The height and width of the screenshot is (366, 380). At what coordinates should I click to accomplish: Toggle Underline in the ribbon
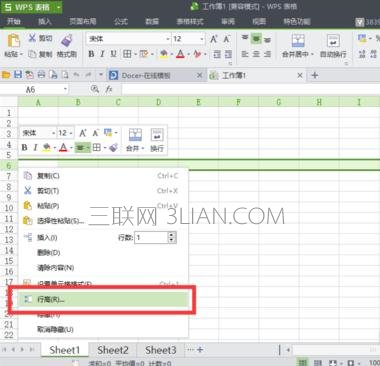tap(113, 54)
